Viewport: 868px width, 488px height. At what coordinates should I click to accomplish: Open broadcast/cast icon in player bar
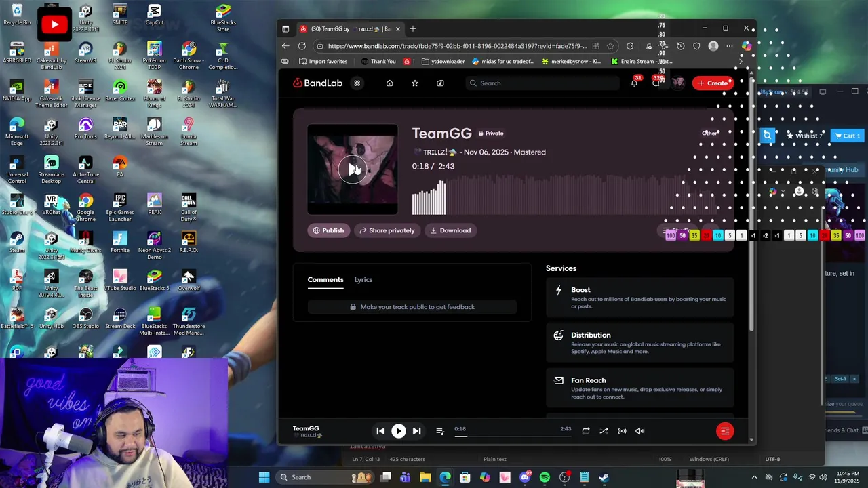(622, 431)
